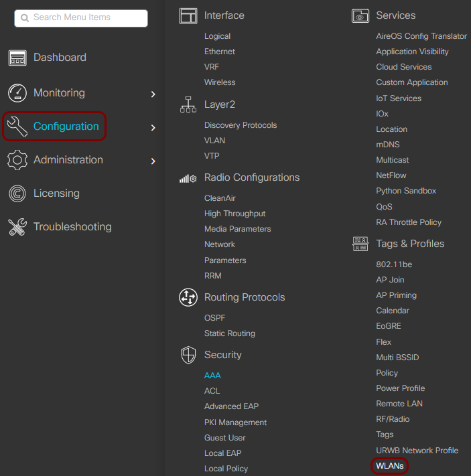Open the Logical interface link
Viewport: 471px width, 476px height.
coord(217,36)
